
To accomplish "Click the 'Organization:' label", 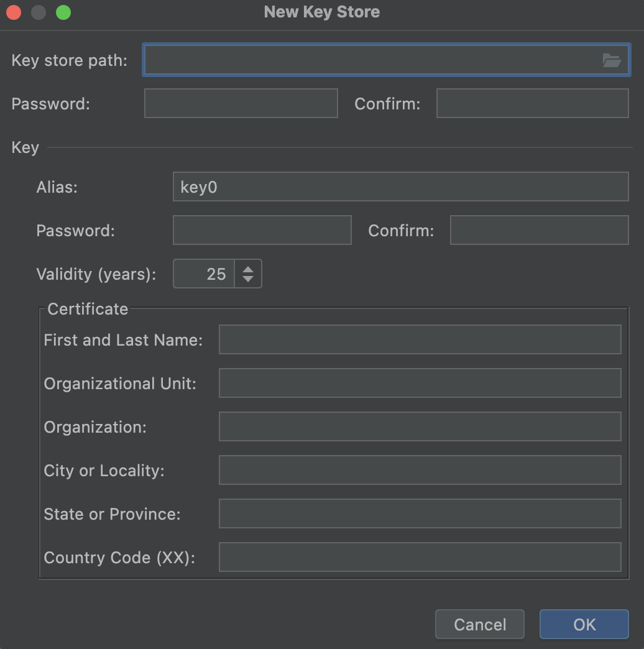I will point(94,427).
